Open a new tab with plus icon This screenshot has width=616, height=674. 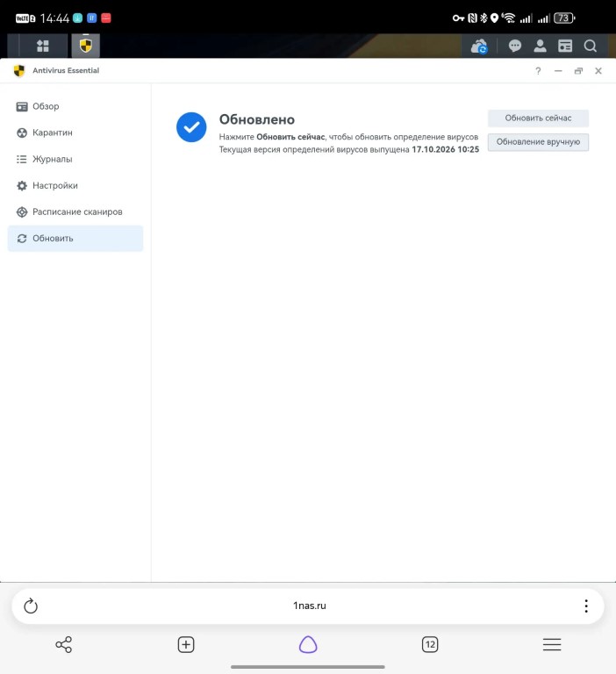click(x=186, y=644)
